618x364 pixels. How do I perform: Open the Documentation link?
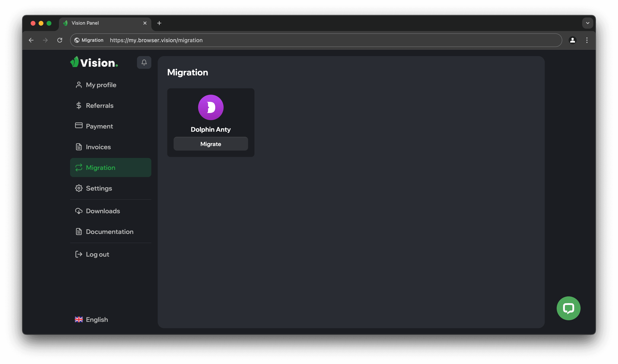pyautogui.click(x=110, y=232)
